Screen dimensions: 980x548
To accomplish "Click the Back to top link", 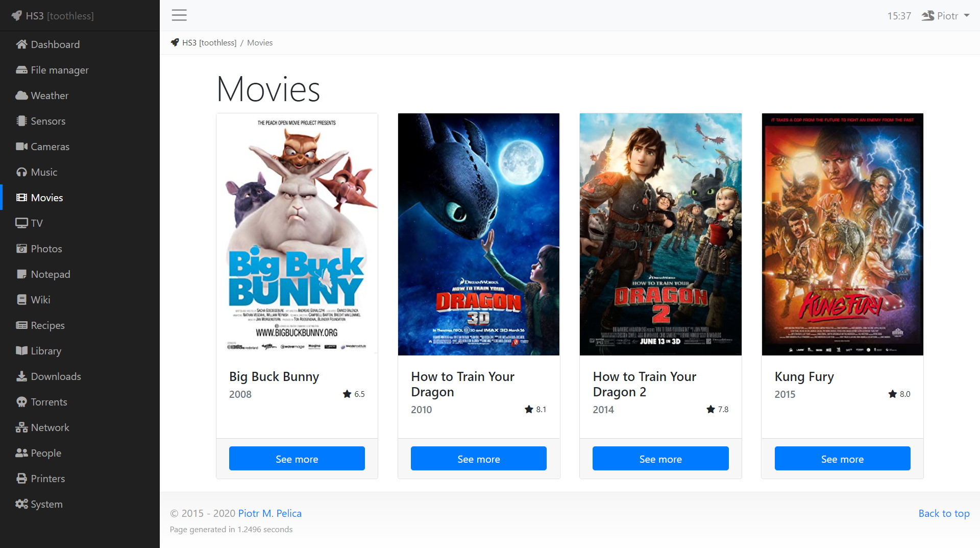I will (944, 513).
